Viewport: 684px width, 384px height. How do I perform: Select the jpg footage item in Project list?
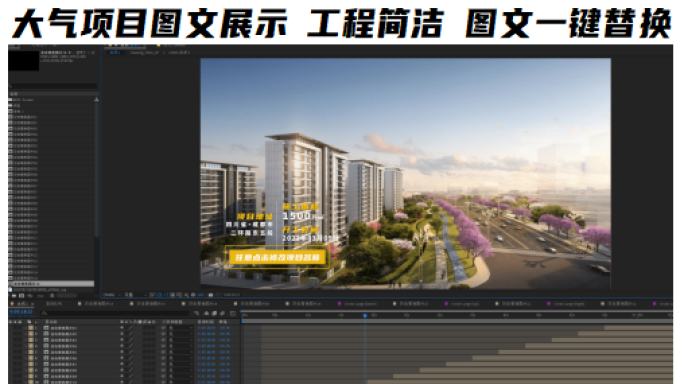pos(39,289)
